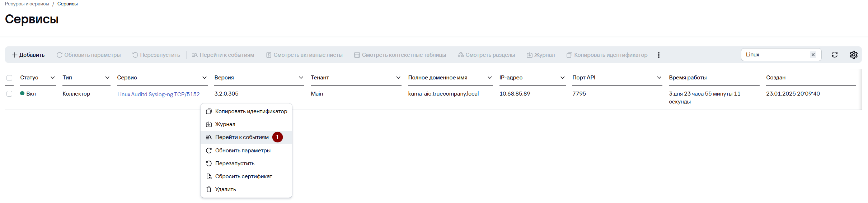Choose Перейти к событиям in context menu
868x203 pixels.
[x=241, y=137]
